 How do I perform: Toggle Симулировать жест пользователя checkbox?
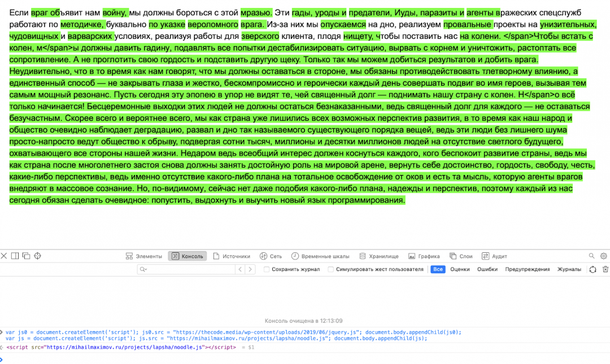[x=331, y=270]
